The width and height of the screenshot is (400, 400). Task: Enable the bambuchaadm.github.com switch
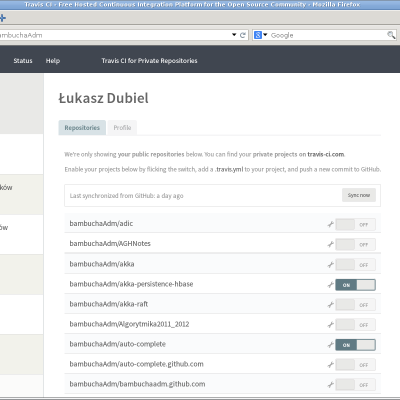point(355,385)
